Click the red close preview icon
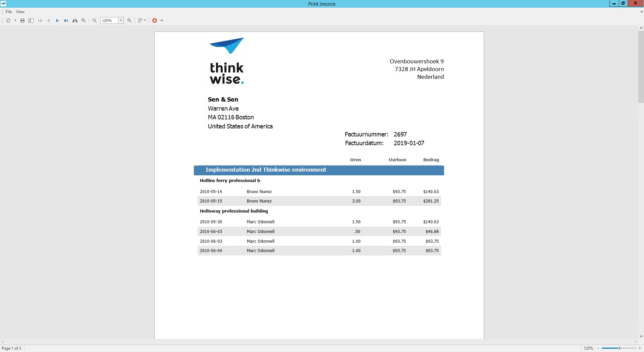The height and width of the screenshot is (352, 644). click(x=155, y=20)
